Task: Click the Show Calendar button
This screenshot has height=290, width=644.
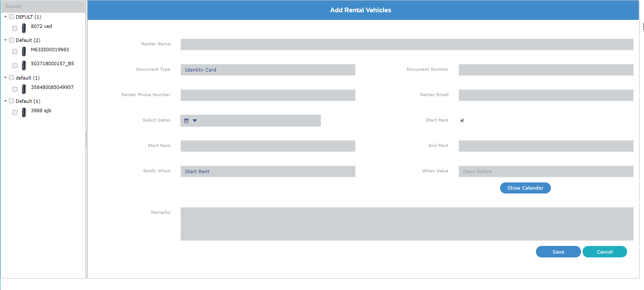Action: (x=525, y=188)
